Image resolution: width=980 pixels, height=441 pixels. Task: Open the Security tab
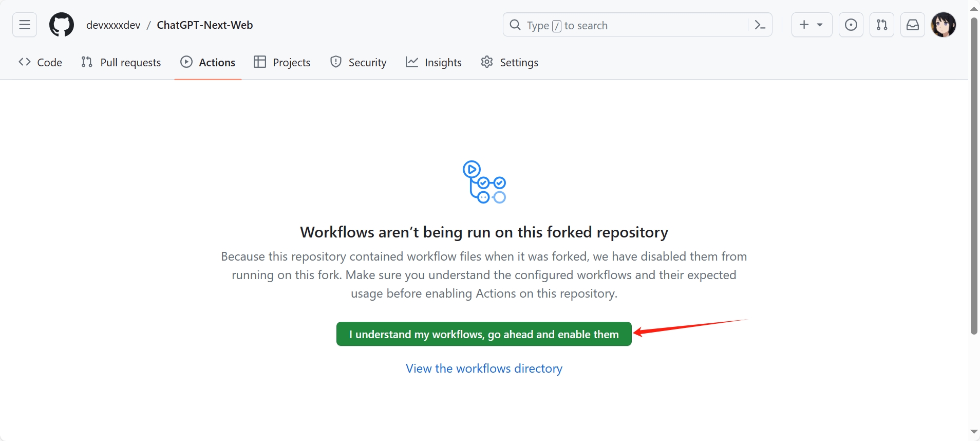click(x=358, y=62)
